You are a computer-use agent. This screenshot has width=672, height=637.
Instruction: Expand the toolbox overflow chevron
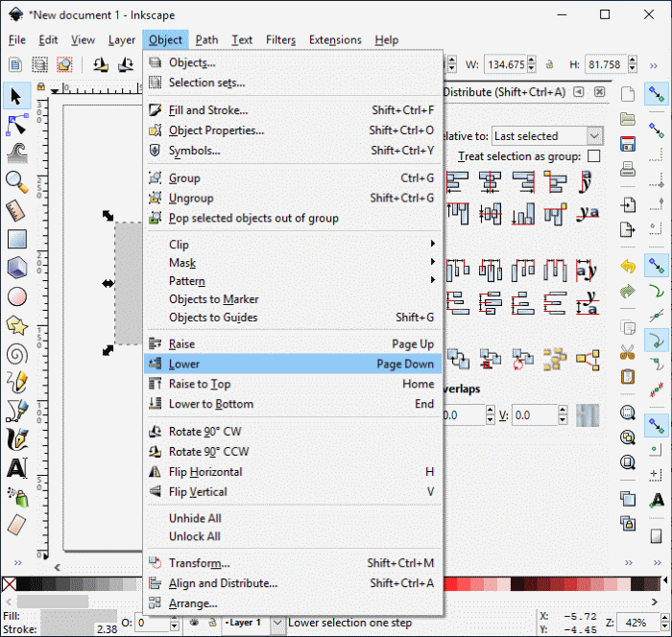click(x=17, y=562)
